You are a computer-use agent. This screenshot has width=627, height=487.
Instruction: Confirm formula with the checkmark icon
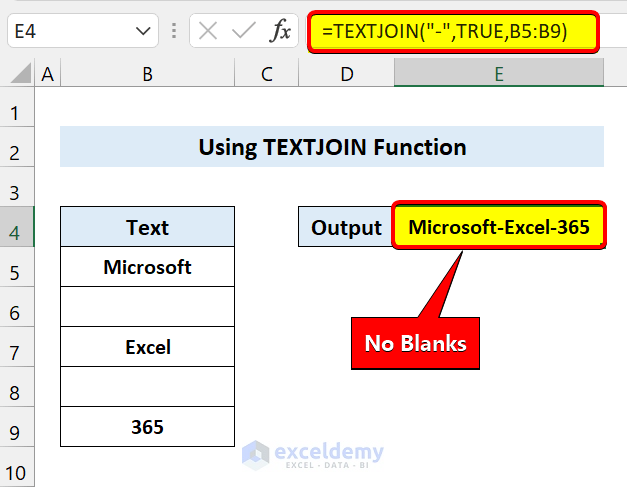(x=244, y=31)
